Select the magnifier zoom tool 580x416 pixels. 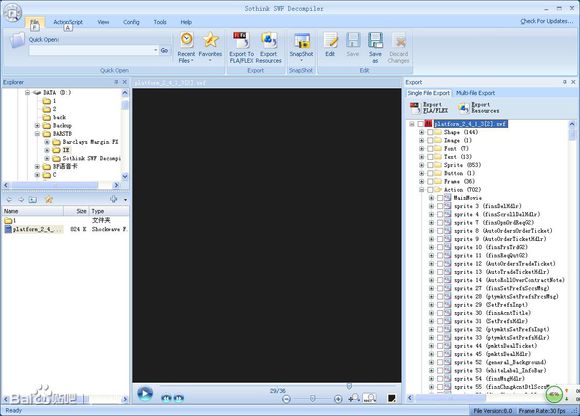click(354, 398)
